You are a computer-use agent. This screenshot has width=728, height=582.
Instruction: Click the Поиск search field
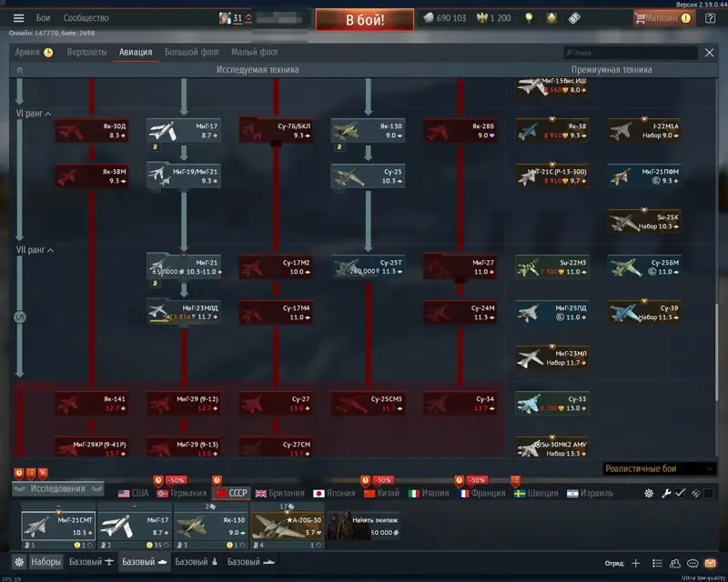[x=631, y=53]
